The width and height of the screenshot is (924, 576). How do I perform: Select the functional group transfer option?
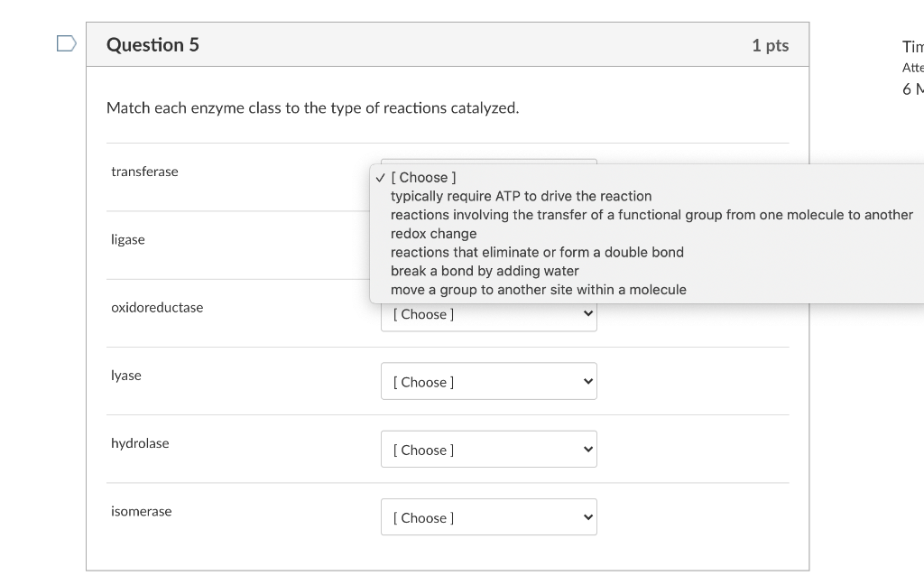(x=651, y=215)
